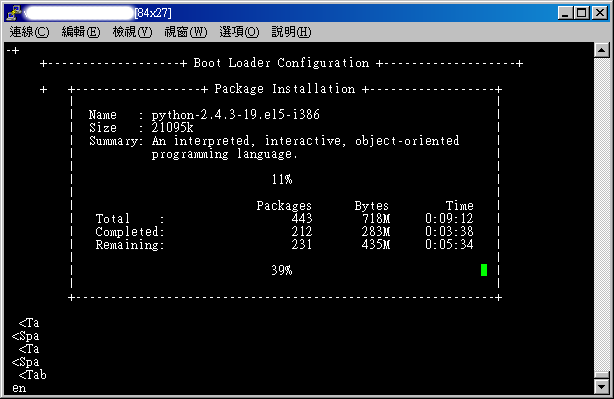Maximize the terminal window
Screen dimensions: 614x399
(581, 13)
